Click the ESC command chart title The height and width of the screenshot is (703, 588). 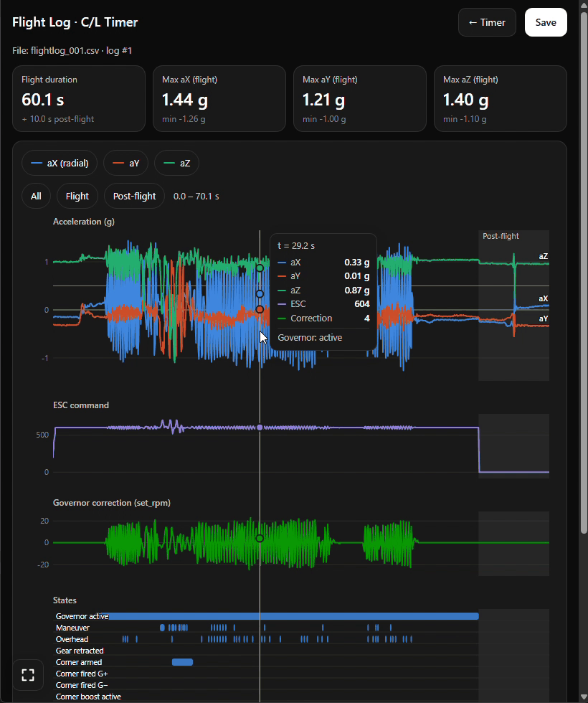point(81,405)
